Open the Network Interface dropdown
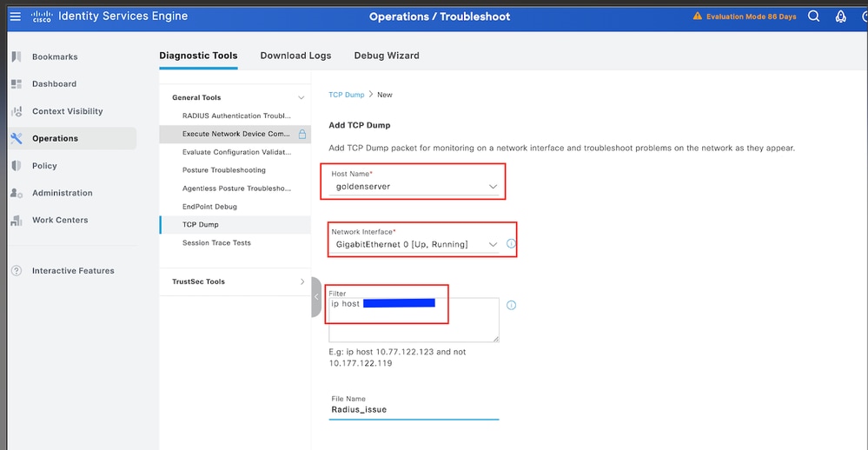Screen dimensions: 868x450 [414, 244]
